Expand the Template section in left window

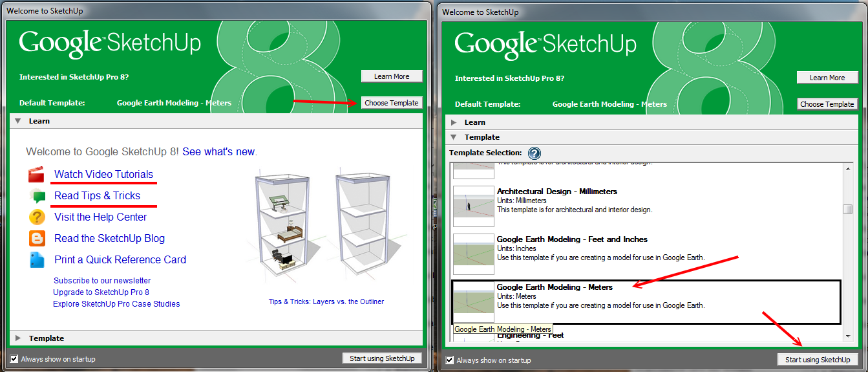pos(17,338)
